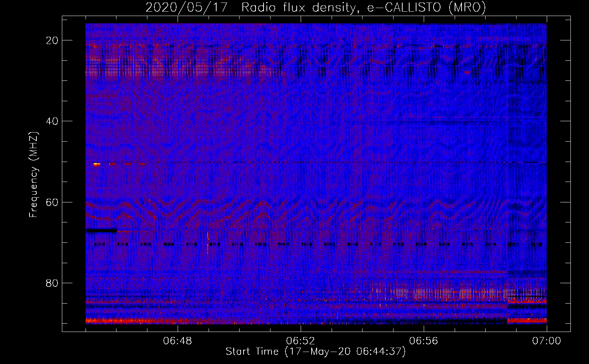The image size is (589, 364).
Task: Click the 06:56 time tick label
Action: [x=424, y=341]
